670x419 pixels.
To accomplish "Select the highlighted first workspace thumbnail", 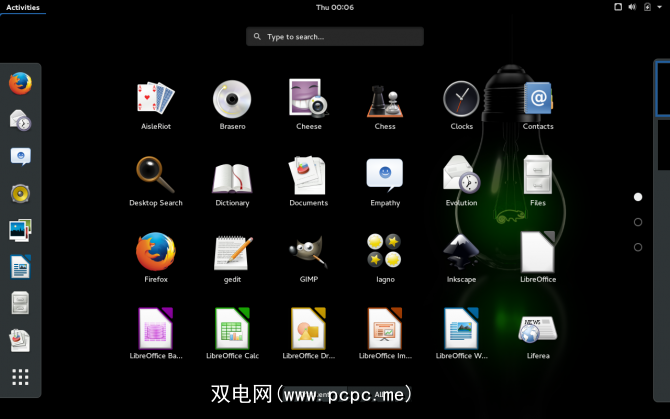I will pyautogui.click(x=663, y=89).
